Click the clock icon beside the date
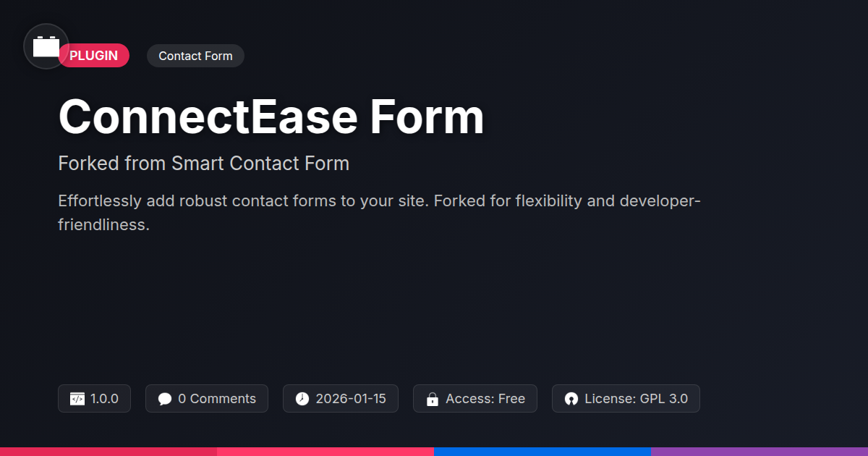 click(x=302, y=399)
